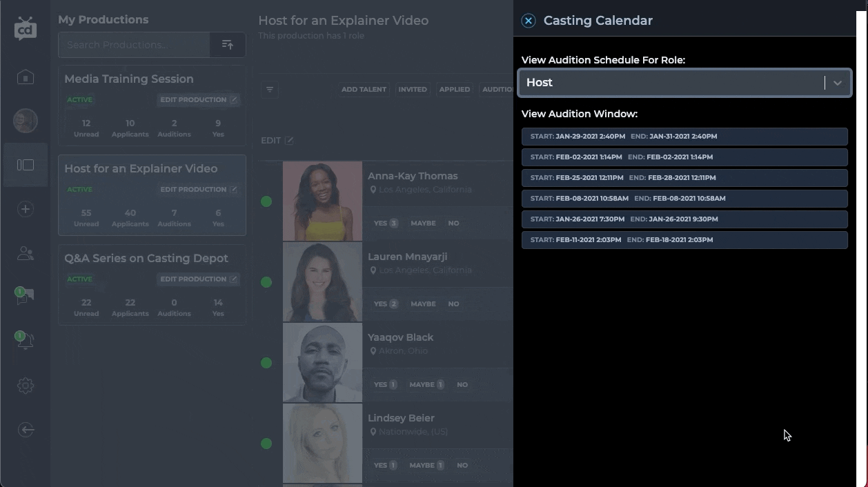
Task: Open the settings gear icon
Action: (26, 386)
